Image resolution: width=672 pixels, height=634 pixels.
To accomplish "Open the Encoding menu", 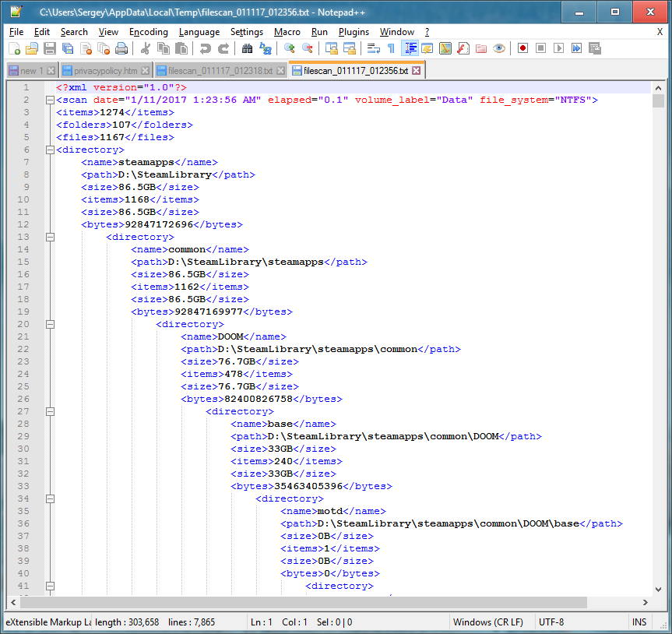I will pos(148,32).
